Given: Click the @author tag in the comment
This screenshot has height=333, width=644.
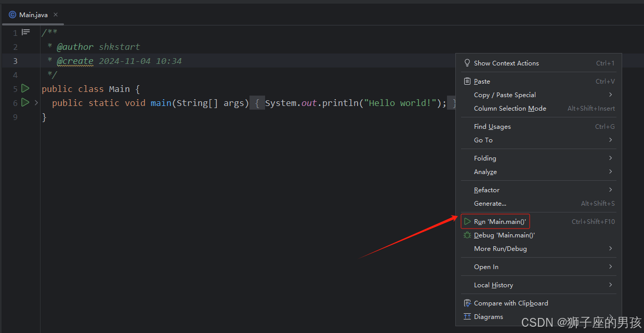Looking at the screenshot, I should pos(75,47).
